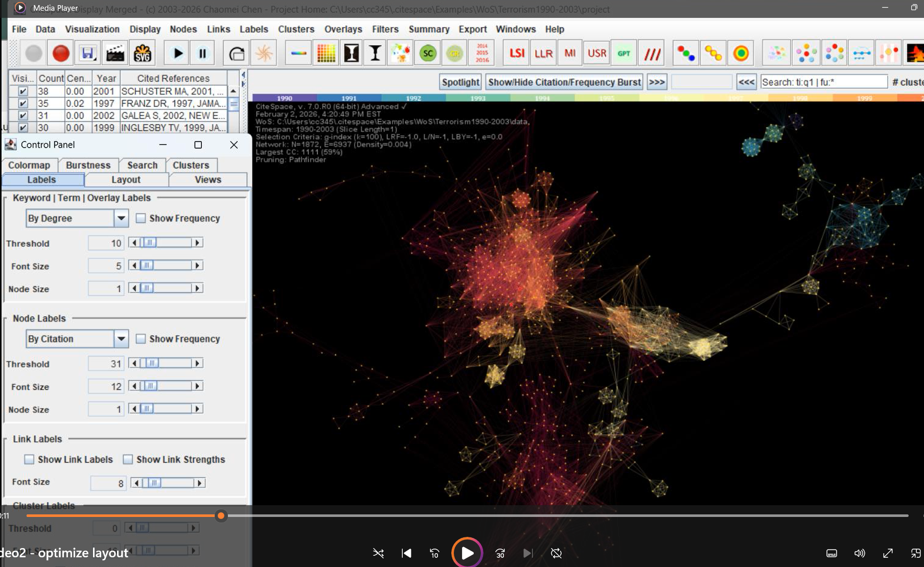Click the green SC circle icon
The image size is (924, 567).
click(x=428, y=53)
